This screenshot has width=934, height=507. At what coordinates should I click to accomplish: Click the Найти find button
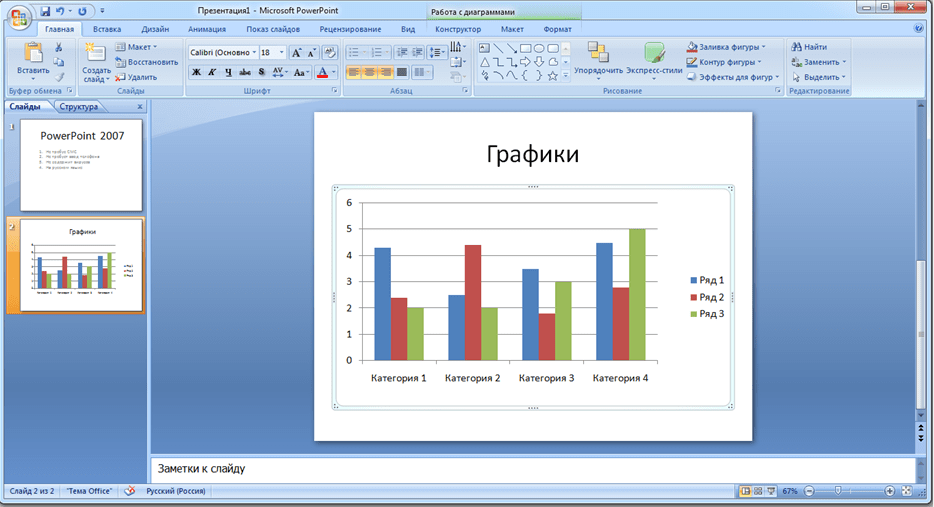click(x=808, y=47)
